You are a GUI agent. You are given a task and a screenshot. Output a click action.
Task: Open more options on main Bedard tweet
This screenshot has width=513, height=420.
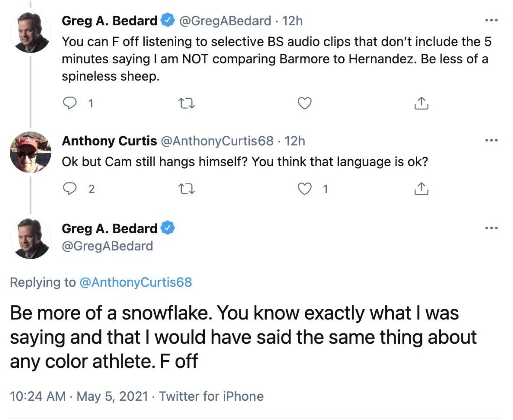click(x=492, y=229)
